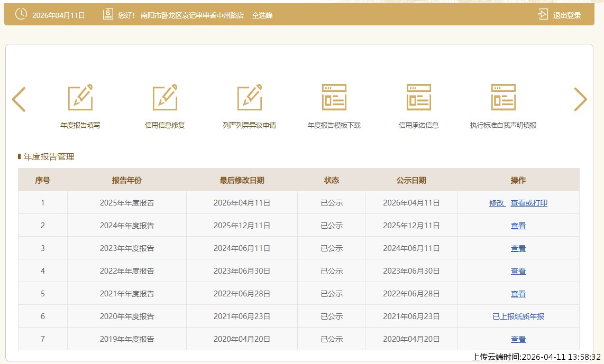This screenshot has width=604, height=364.
Task: Click the clock icon beside the date
Action: point(21,15)
